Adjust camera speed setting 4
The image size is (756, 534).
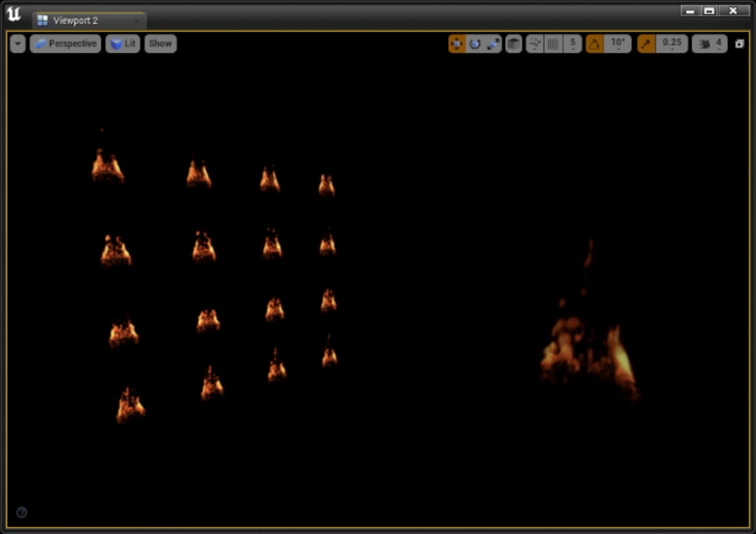pyautogui.click(x=710, y=43)
